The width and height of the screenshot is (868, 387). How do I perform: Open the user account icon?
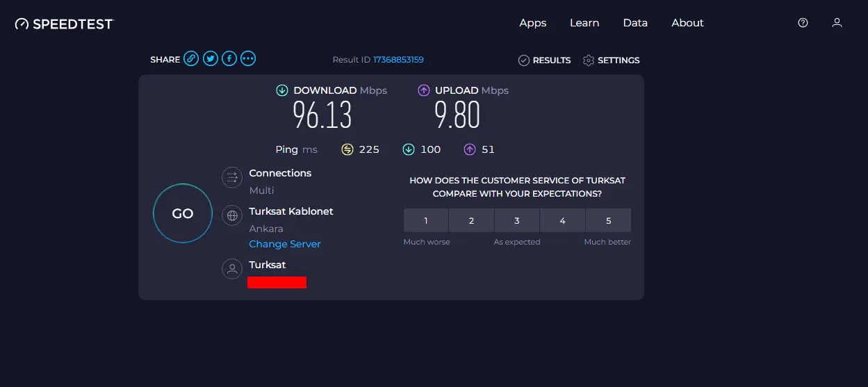tap(837, 23)
